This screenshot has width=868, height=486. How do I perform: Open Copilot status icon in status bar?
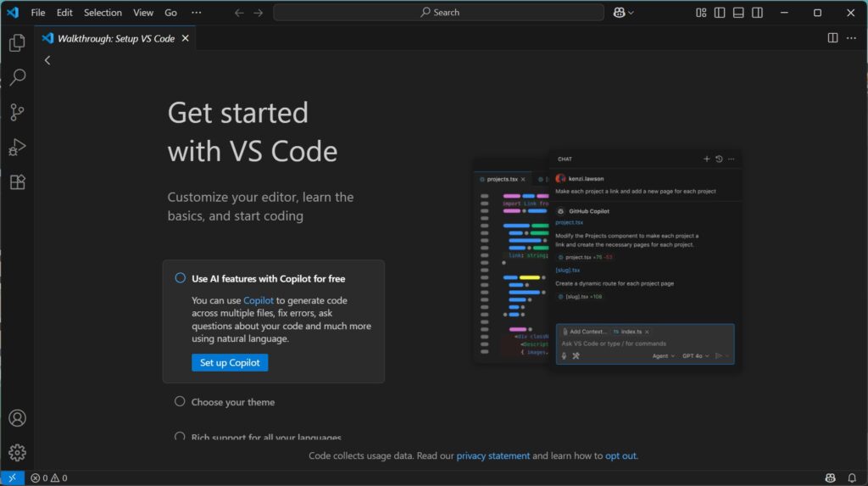830,478
